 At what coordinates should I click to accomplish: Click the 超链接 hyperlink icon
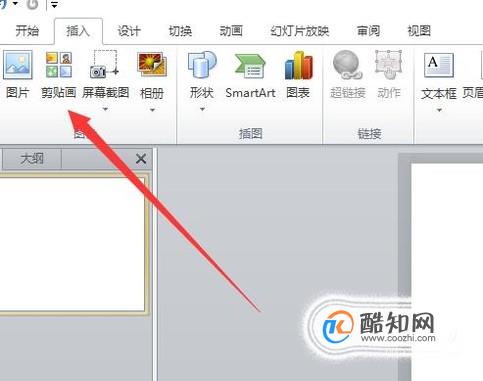(347, 65)
